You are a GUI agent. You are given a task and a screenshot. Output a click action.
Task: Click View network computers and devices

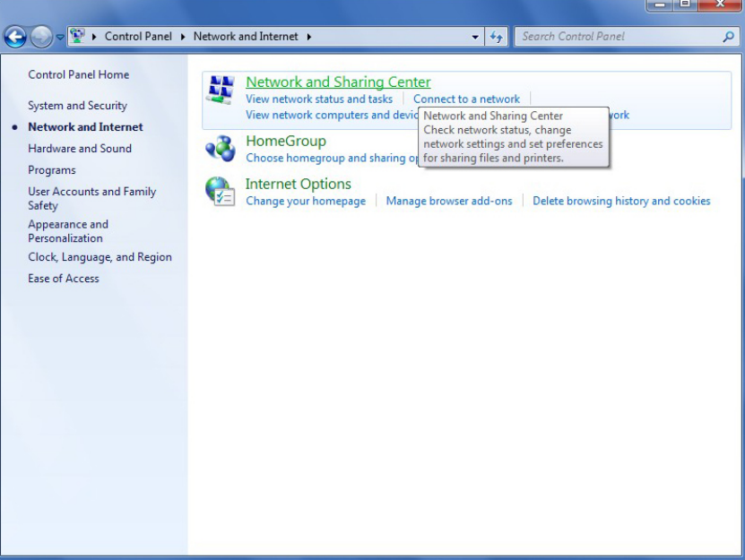click(x=332, y=115)
